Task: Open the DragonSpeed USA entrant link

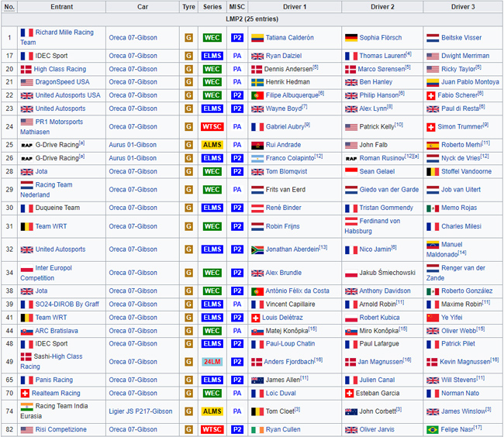Action: tap(62, 82)
